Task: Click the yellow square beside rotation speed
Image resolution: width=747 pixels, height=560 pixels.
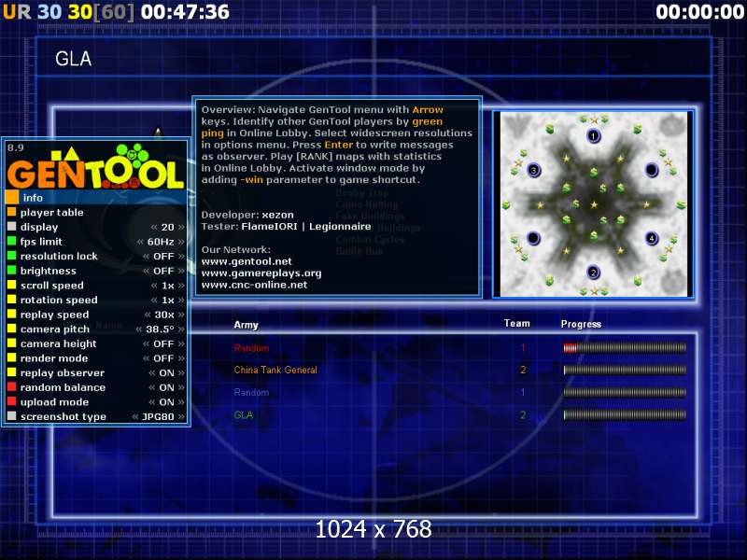Action: tap(12, 300)
